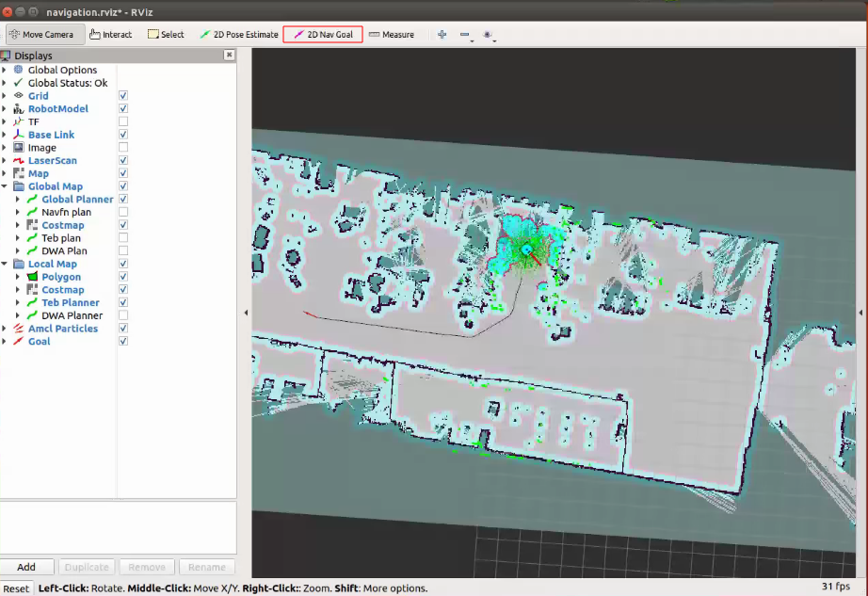
Task: Click the Global Planner path icon
Action: (32, 200)
